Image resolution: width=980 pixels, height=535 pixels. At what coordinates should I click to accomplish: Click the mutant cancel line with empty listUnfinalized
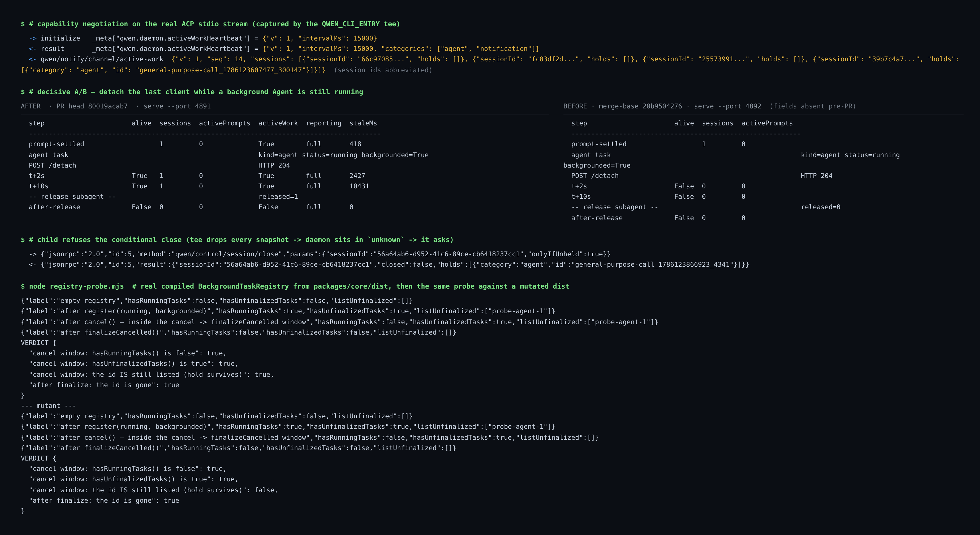point(310,437)
